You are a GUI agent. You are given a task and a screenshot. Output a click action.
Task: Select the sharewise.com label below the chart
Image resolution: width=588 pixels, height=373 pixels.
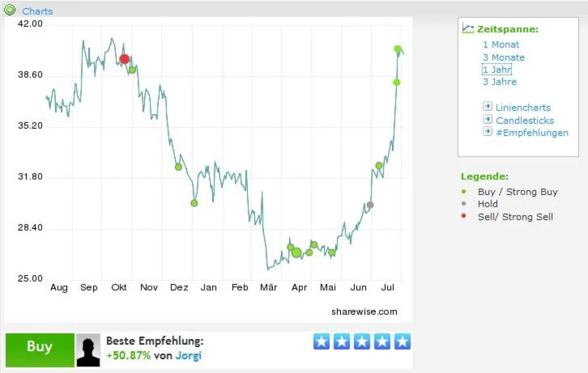point(365,311)
